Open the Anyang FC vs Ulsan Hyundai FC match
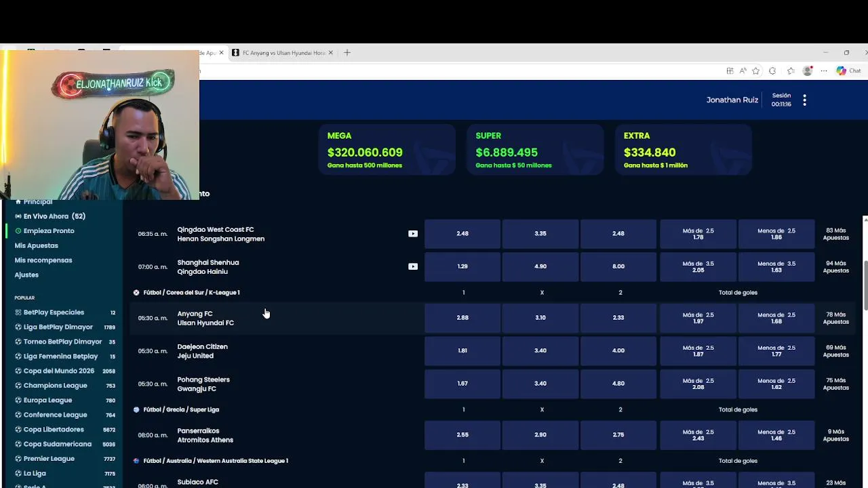This screenshot has width=868, height=488. (x=205, y=319)
